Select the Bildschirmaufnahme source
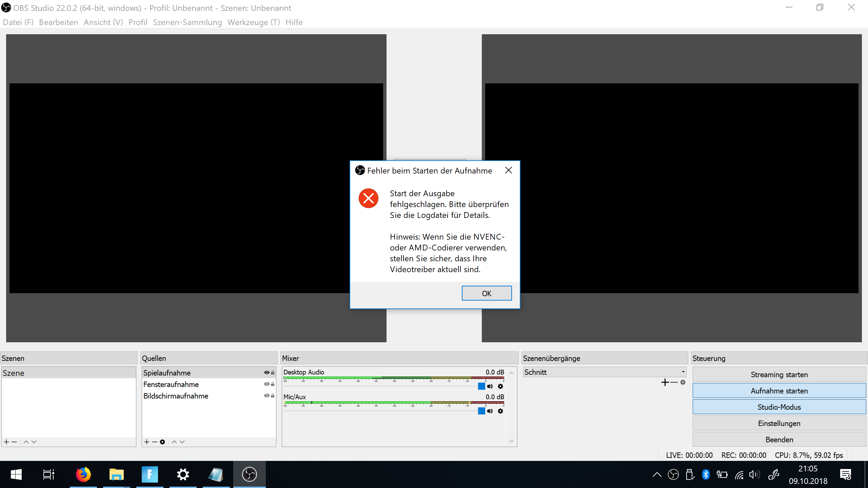This screenshot has width=868, height=488. 176,395
